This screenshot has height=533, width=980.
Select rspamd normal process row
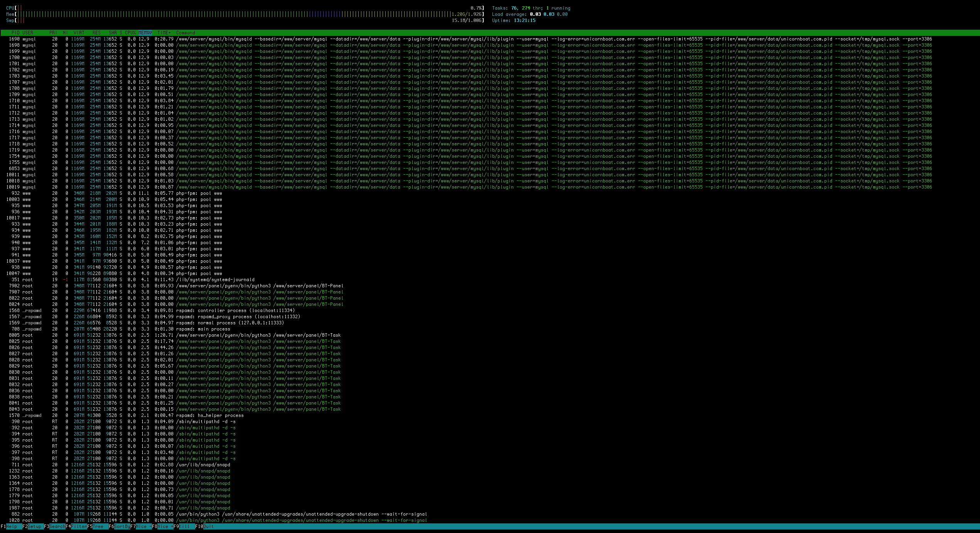[490, 323]
